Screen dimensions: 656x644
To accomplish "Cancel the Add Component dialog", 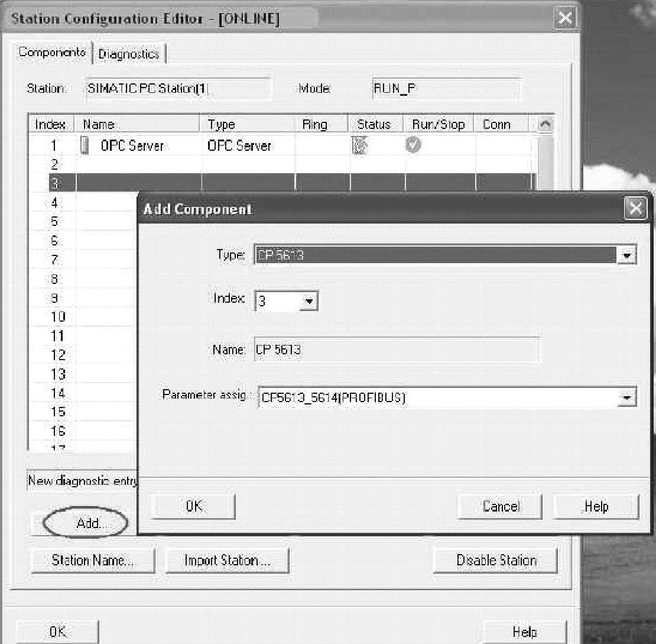I will pos(500,506).
